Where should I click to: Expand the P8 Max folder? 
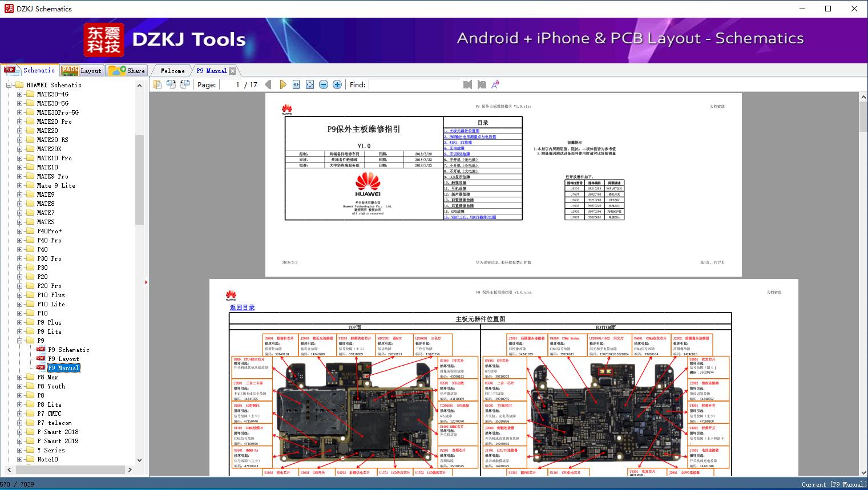pos(20,377)
